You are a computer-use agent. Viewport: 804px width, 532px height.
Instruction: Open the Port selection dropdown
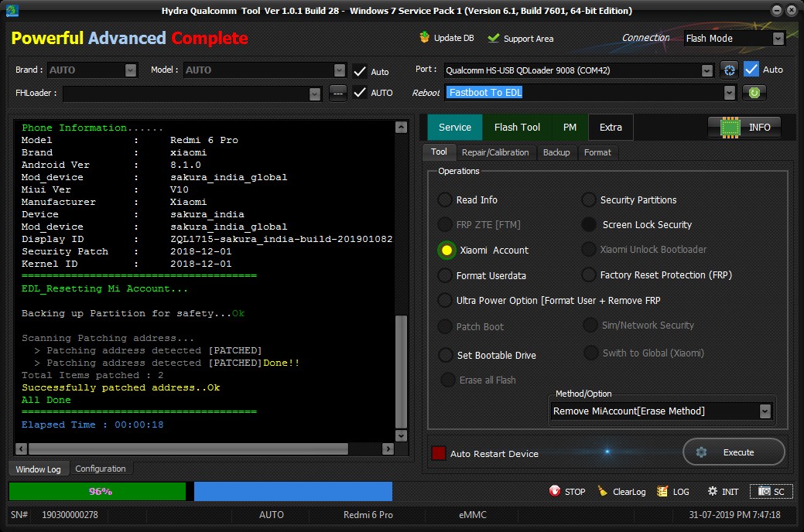pos(707,70)
